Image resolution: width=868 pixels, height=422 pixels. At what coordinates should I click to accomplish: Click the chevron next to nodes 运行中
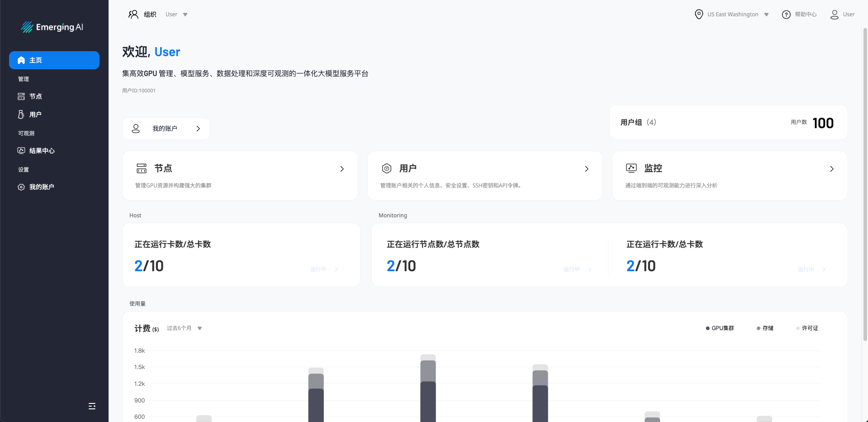click(590, 269)
